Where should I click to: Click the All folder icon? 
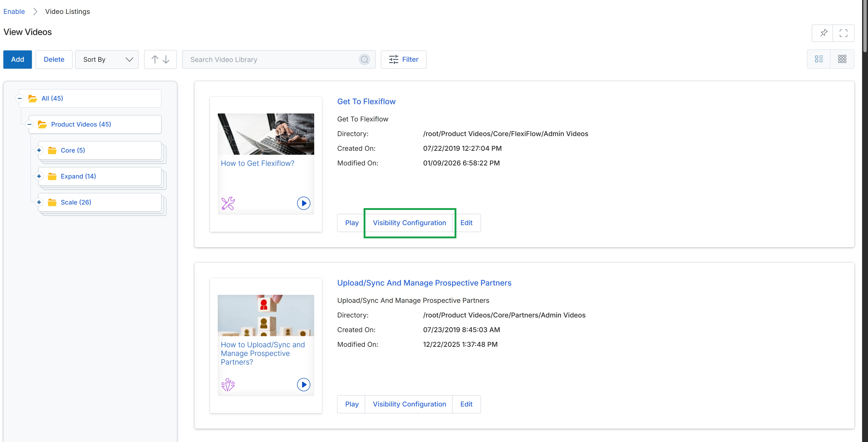pos(33,98)
